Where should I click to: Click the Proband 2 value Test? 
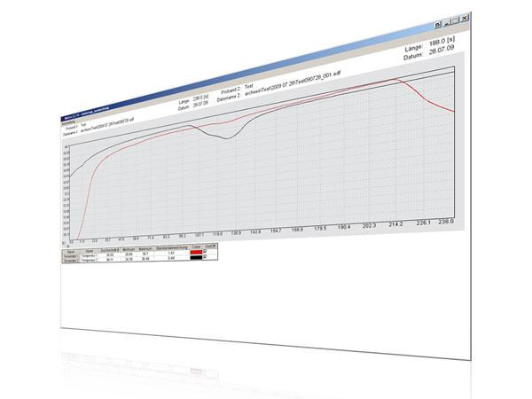pyautogui.click(x=249, y=87)
